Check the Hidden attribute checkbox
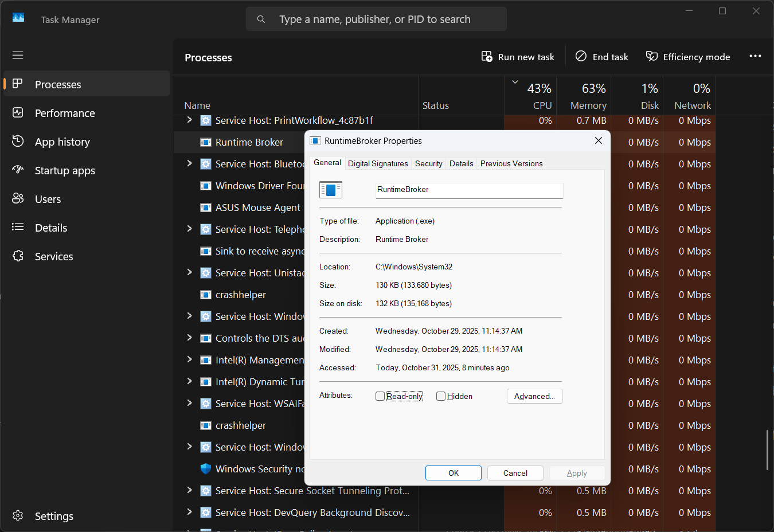 [441, 396]
